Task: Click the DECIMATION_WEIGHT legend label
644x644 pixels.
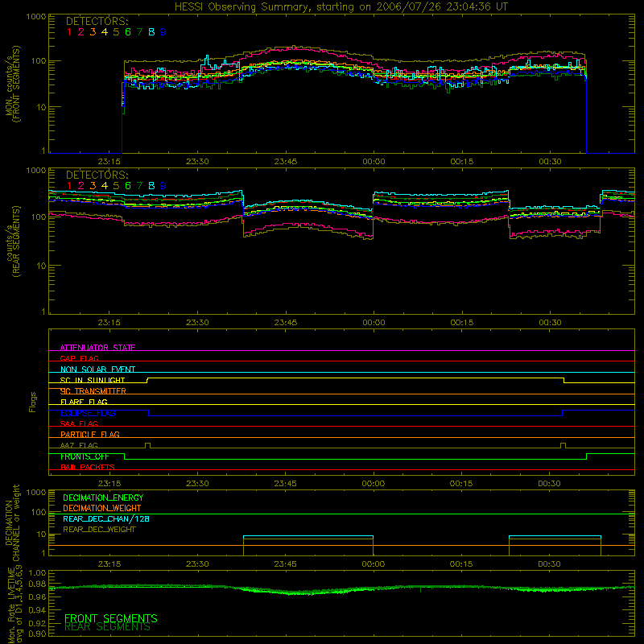Action: click(102, 509)
